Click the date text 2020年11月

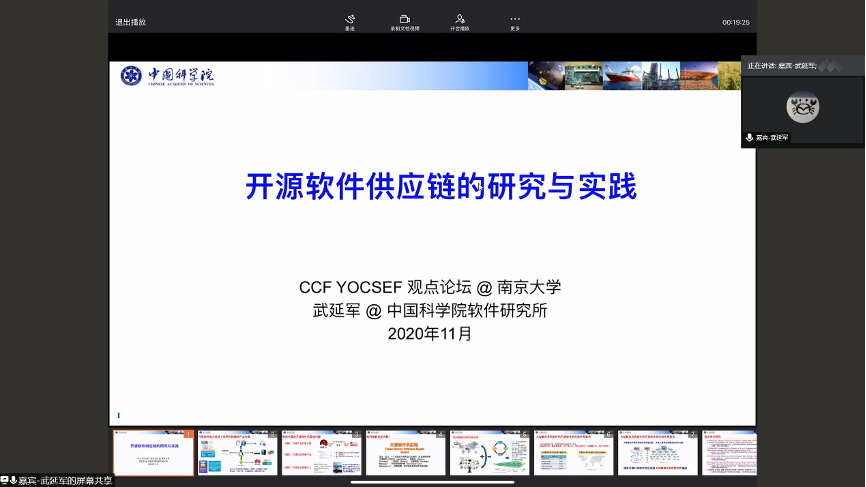[430, 334]
